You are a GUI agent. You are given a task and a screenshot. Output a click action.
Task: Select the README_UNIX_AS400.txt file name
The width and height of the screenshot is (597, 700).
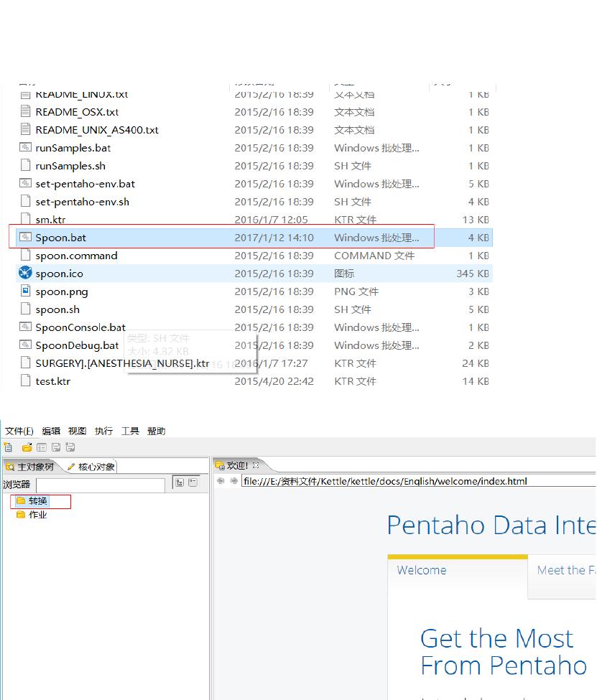(97, 130)
